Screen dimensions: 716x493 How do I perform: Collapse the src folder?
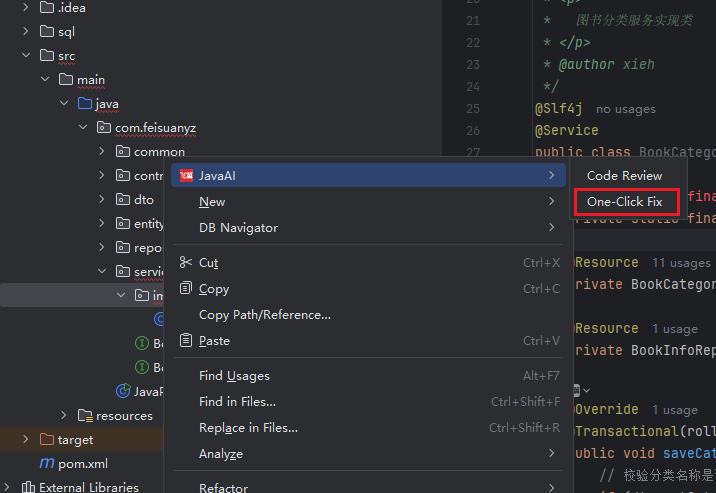click(x=26, y=56)
